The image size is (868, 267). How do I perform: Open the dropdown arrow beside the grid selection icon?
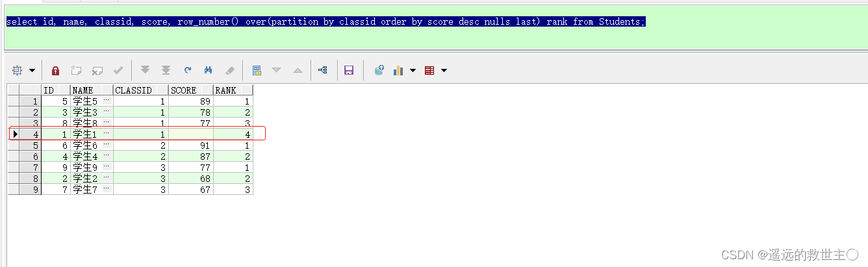click(x=31, y=70)
